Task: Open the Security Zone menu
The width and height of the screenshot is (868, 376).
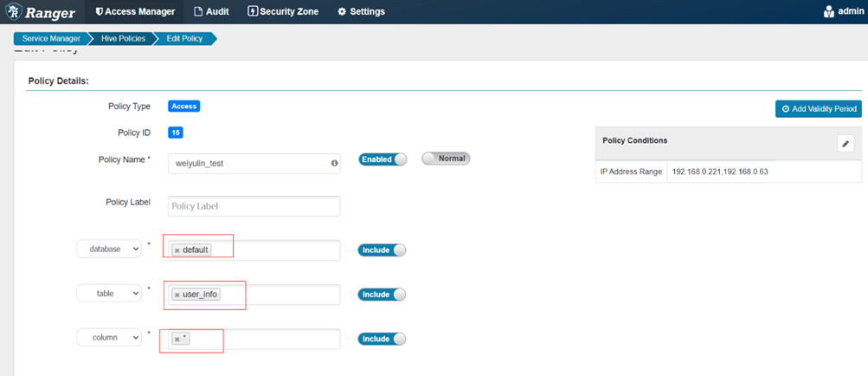Action: (283, 12)
